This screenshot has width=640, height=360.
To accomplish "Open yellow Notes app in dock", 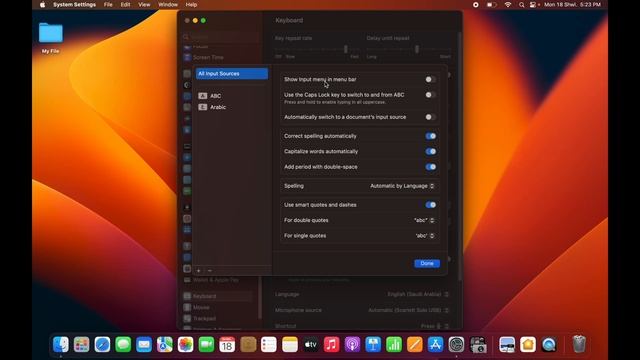I will pos(290,344).
